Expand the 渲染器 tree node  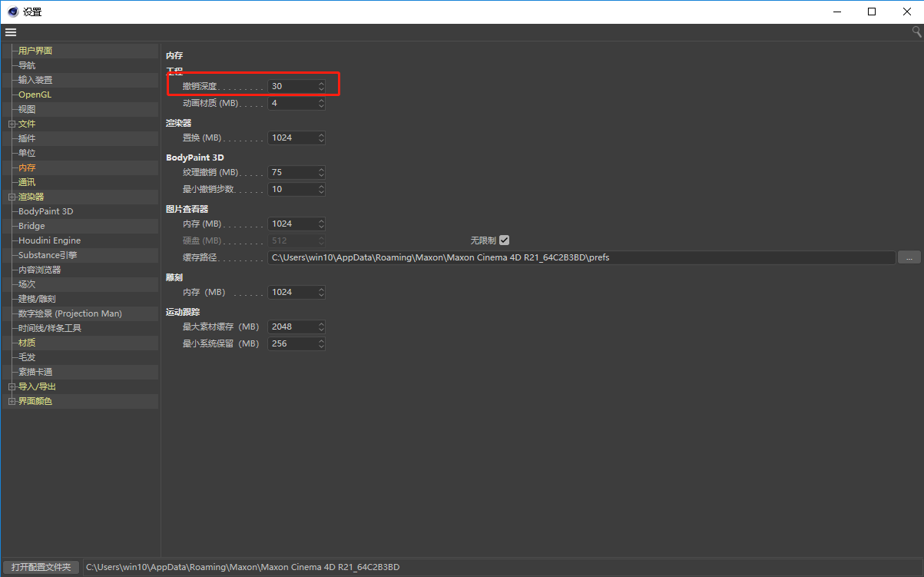point(12,197)
